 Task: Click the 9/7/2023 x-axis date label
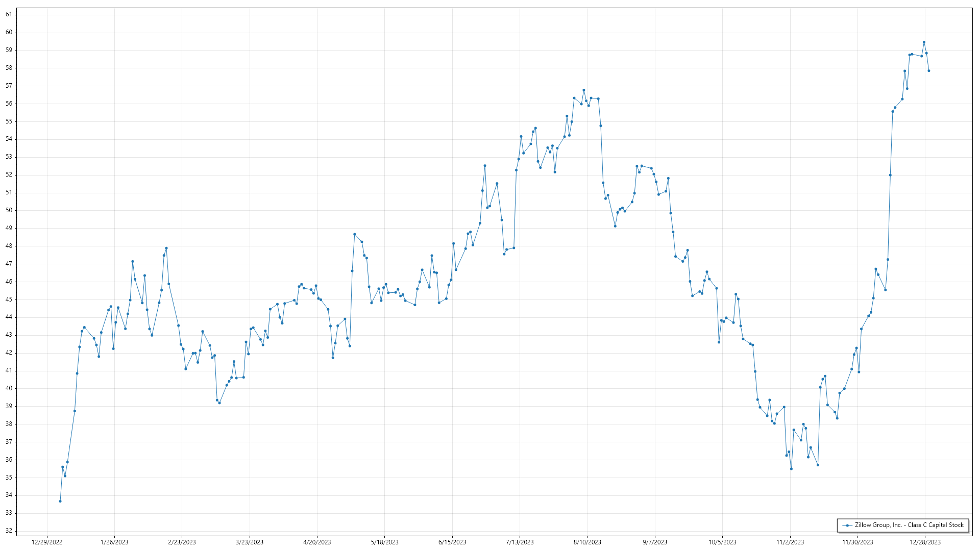(655, 542)
